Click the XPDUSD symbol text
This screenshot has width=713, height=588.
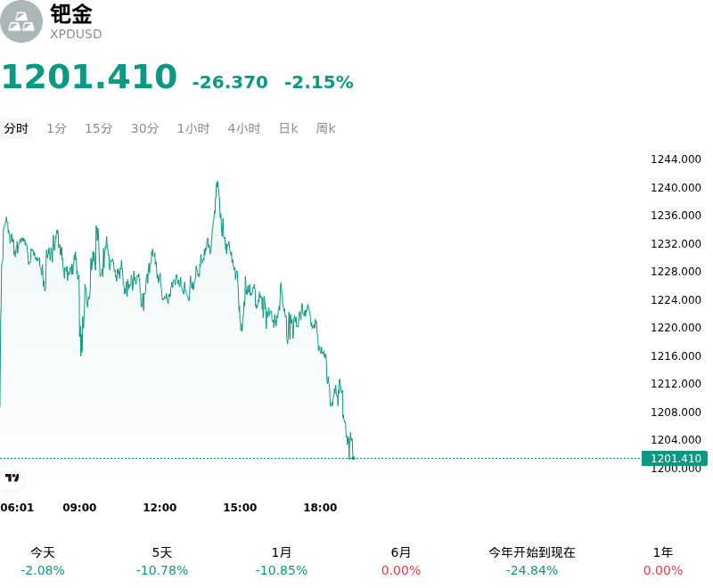76,34
